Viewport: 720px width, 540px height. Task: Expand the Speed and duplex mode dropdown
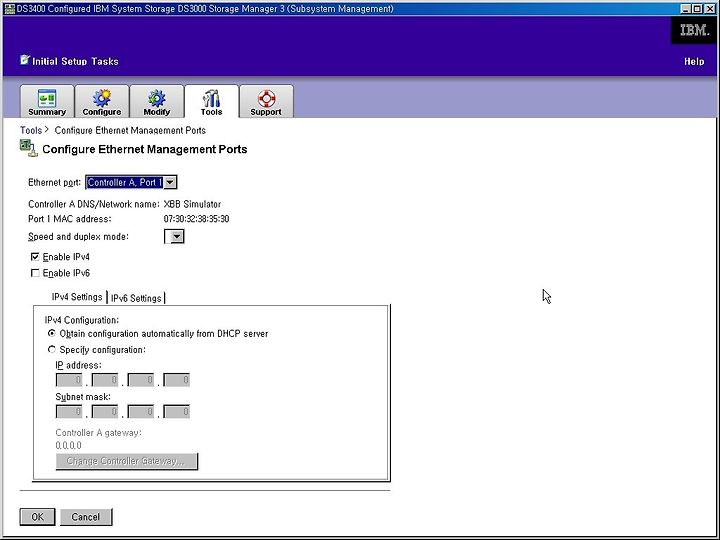[x=174, y=236]
